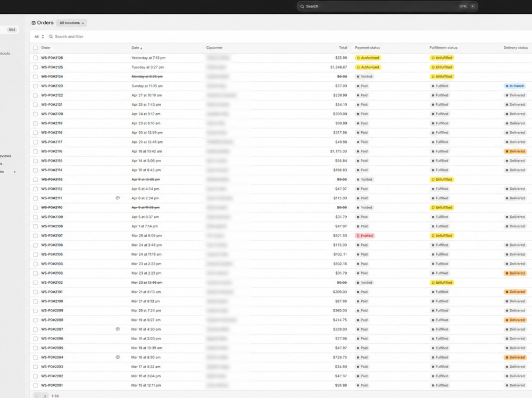Click total '$1,348.07'
532x398 pixels.
point(338,67)
